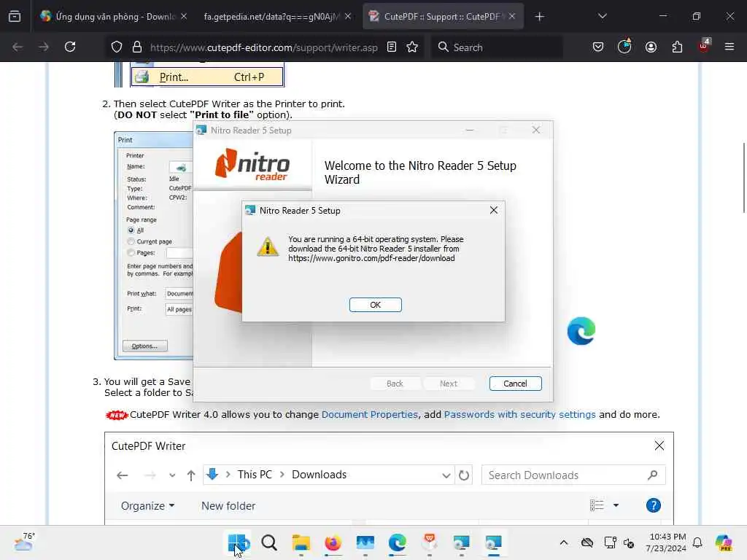The width and height of the screenshot is (747, 560).
Task: Expand the list all tabs chevron
Action: pos(602,16)
